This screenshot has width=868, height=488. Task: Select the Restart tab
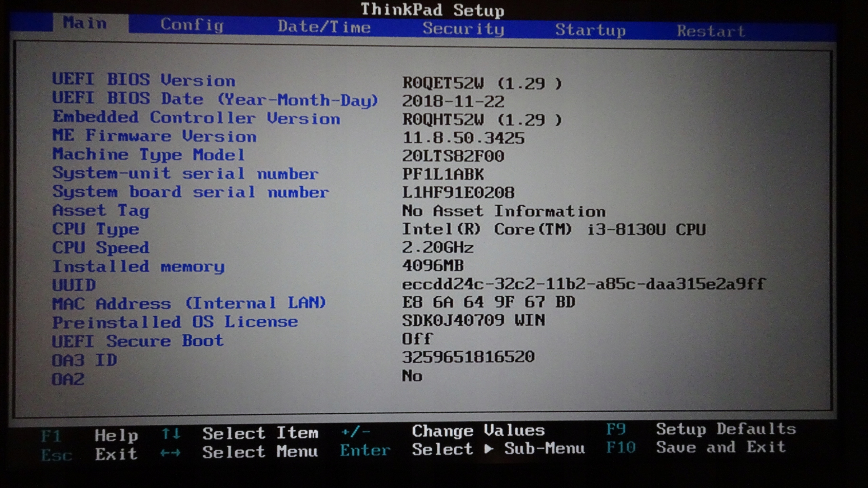point(711,32)
